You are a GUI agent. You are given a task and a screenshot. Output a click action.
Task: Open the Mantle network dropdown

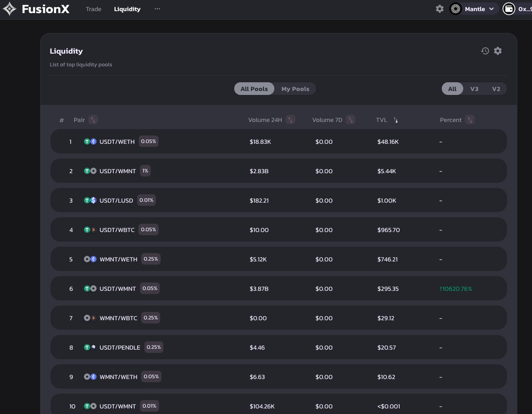coord(474,9)
